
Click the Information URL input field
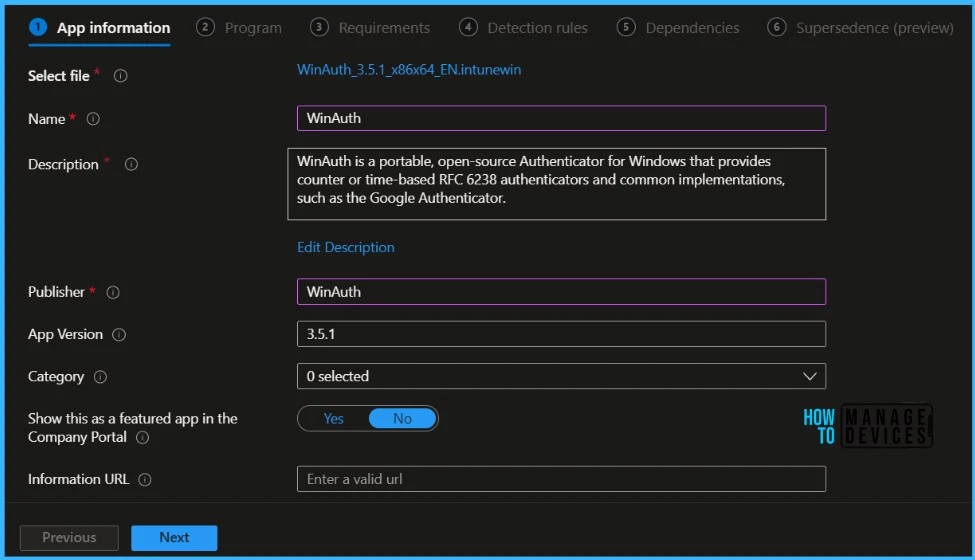point(561,479)
